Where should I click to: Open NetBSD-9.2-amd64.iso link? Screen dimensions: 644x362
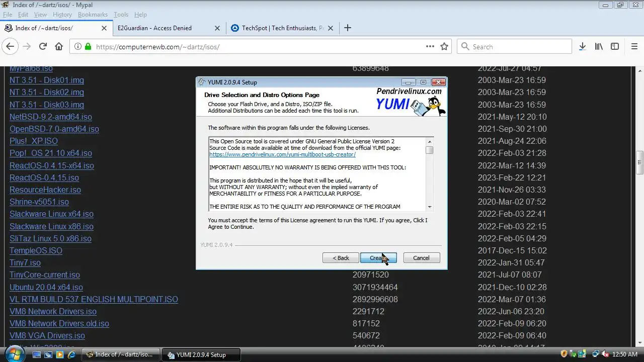51,117
